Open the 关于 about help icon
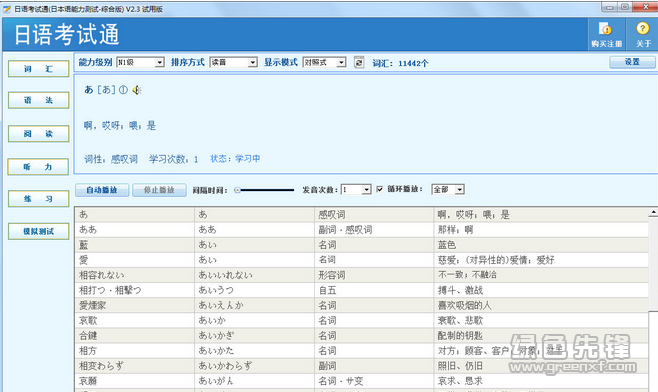Screen dimensions: 658x392 click(643, 35)
